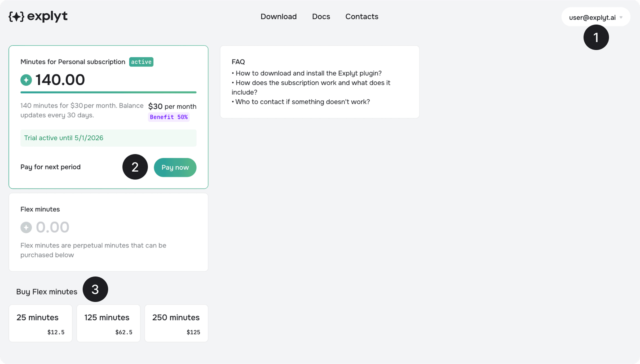Click the 'active' status badge
This screenshot has width=640, height=364.
(x=141, y=62)
